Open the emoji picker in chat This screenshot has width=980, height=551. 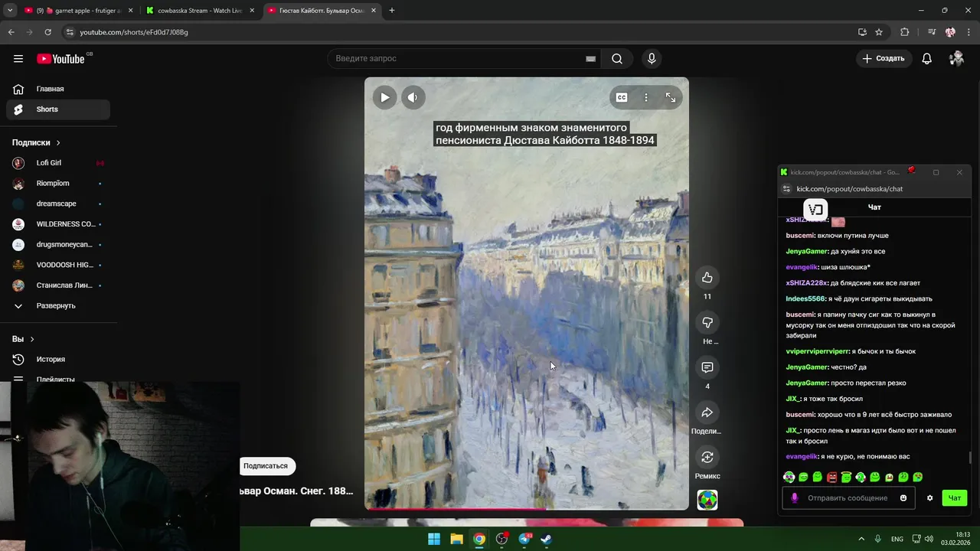pyautogui.click(x=903, y=498)
